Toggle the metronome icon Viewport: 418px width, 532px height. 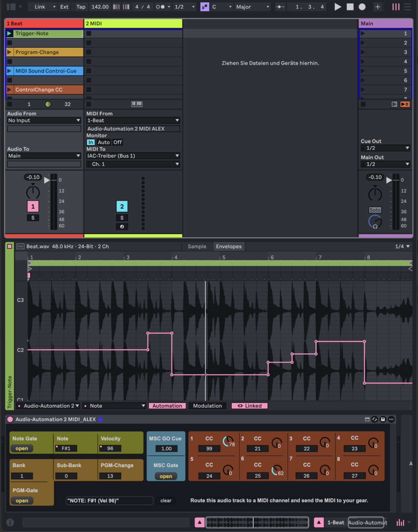160,7
